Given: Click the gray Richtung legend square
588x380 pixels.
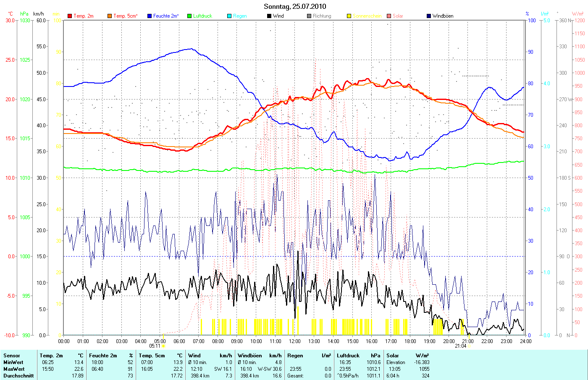Looking at the screenshot, I should pos(309,16).
